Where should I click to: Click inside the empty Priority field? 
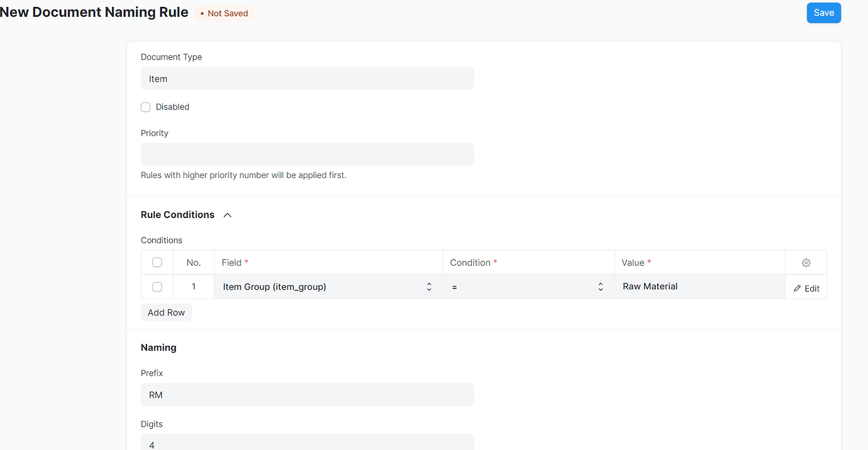[x=307, y=154]
